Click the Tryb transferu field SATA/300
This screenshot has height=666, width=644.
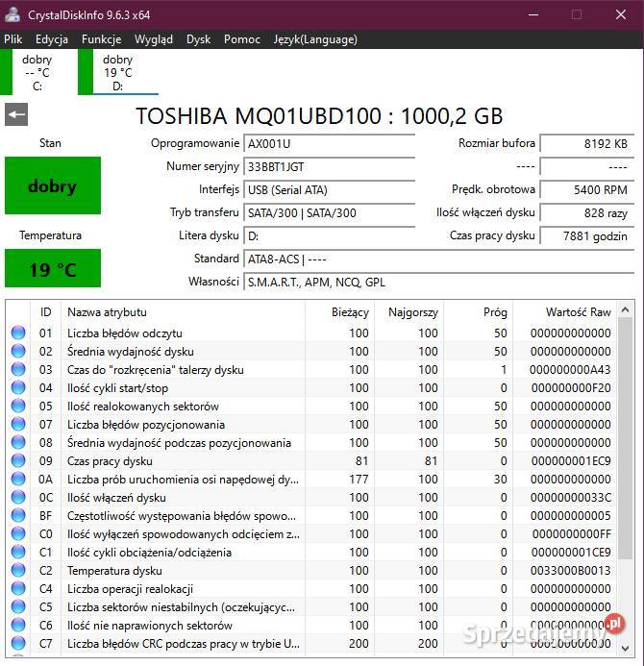tap(330, 212)
